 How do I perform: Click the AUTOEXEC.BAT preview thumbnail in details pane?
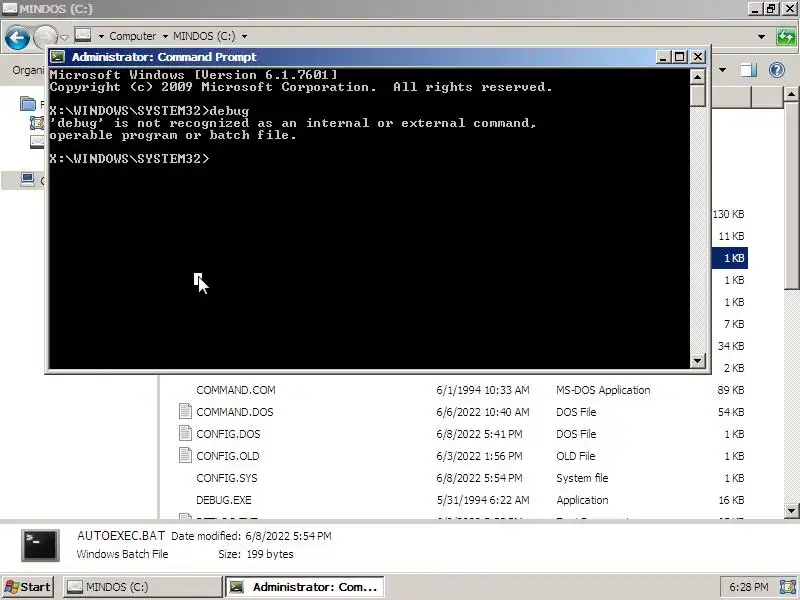(x=40, y=545)
